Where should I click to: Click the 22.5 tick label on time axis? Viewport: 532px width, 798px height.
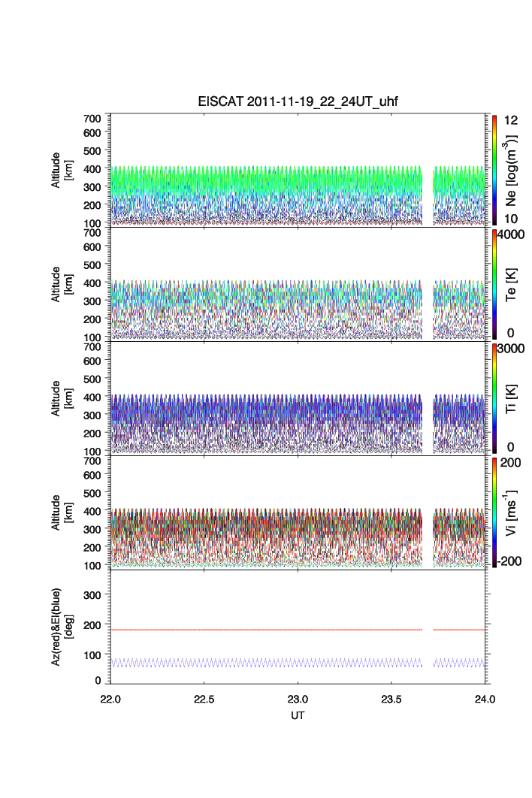point(204,698)
